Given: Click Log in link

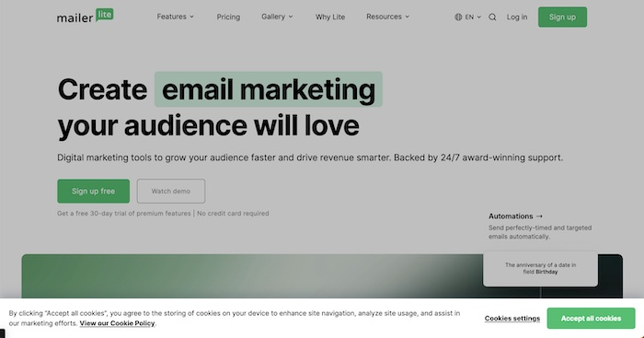Looking at the screenshot, I should click(x=517, y=17).
